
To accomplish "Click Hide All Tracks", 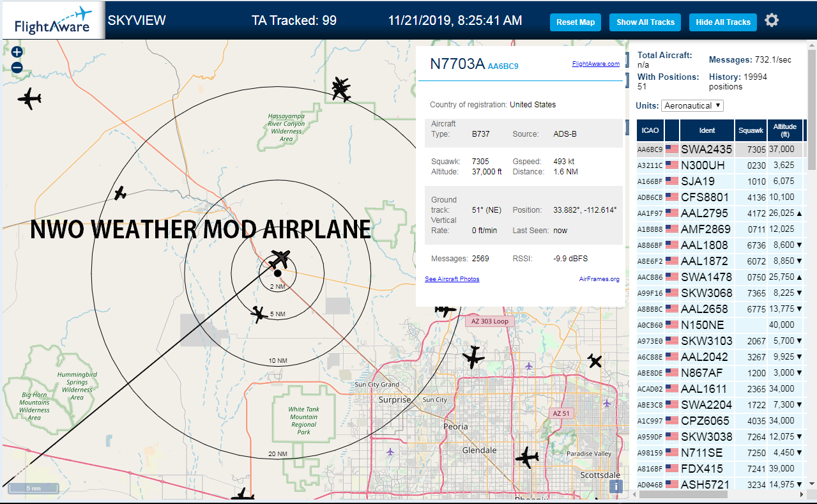I will click(723, 22).
